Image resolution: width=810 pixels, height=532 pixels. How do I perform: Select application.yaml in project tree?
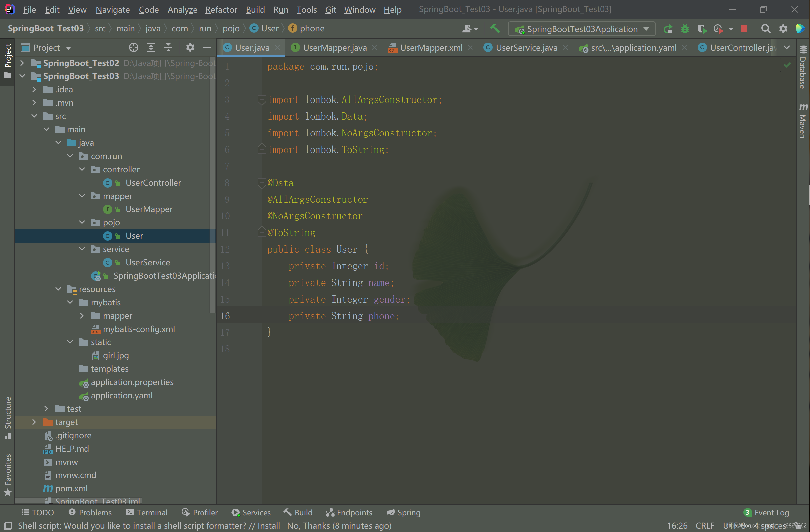click(121, 396)
